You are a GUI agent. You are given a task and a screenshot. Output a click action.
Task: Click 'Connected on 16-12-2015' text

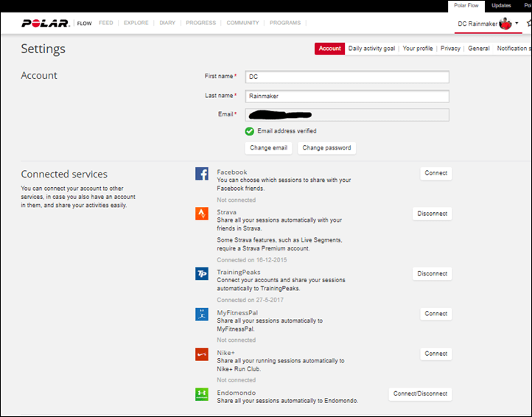252,260
